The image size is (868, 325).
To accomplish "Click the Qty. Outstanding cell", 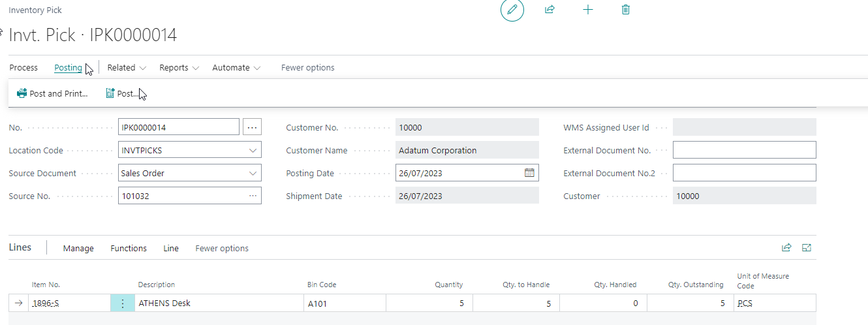I will (690, 303).
